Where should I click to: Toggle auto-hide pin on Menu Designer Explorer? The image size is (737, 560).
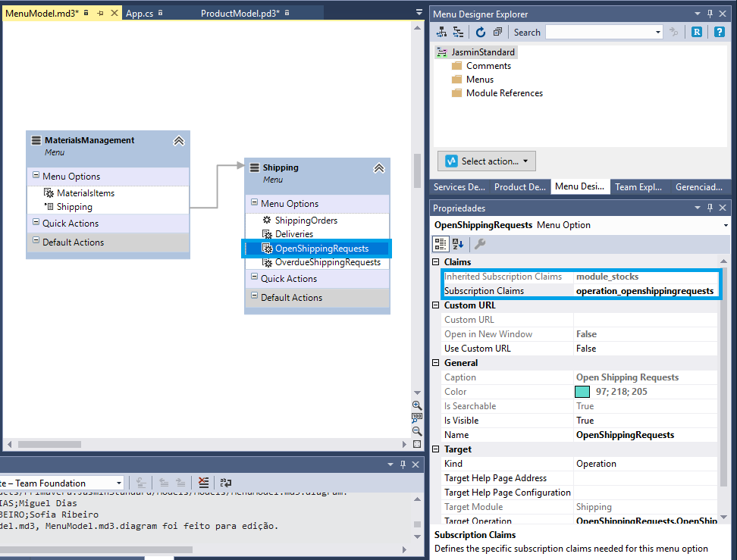point(710,14)
